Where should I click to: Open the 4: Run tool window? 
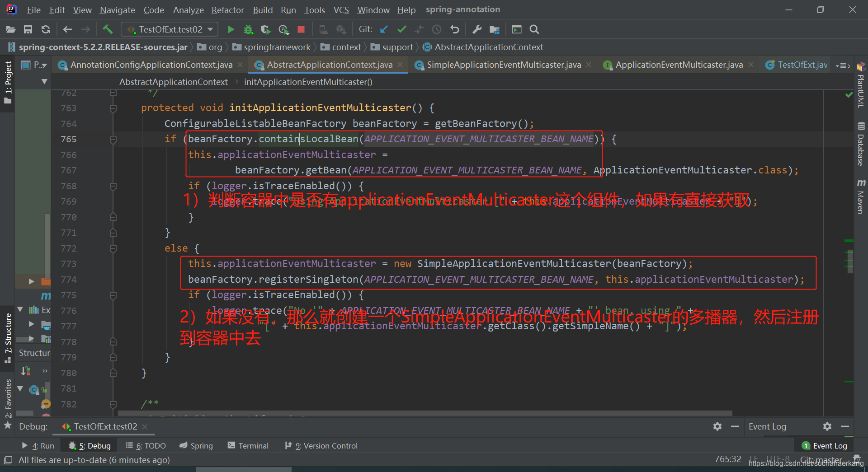pyautogui.click(x=38, y=446)
